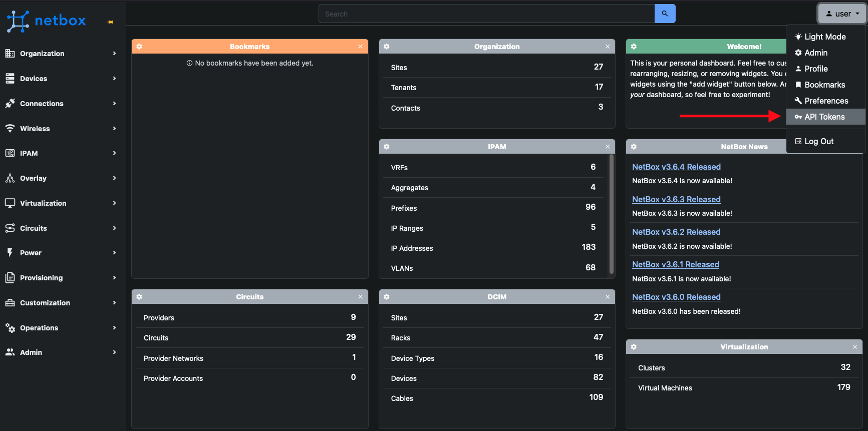
Task: Expand the Operations chevron in sidebar
Action: 114,328
